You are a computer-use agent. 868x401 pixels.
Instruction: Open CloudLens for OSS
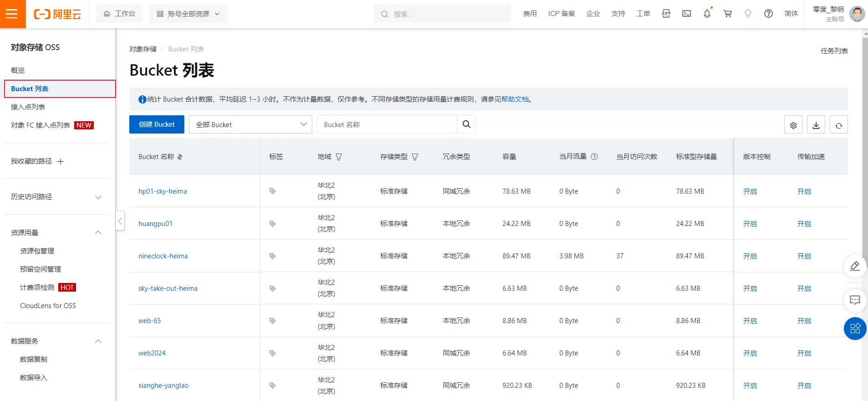coord(48,305)
